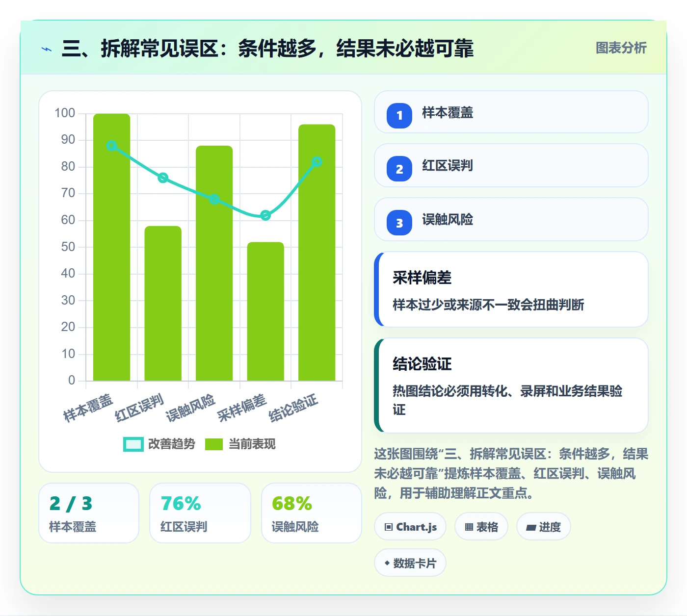Click the number 2 badge beside 红区误判
Screen dimensions: 687x616
point(399,169)
